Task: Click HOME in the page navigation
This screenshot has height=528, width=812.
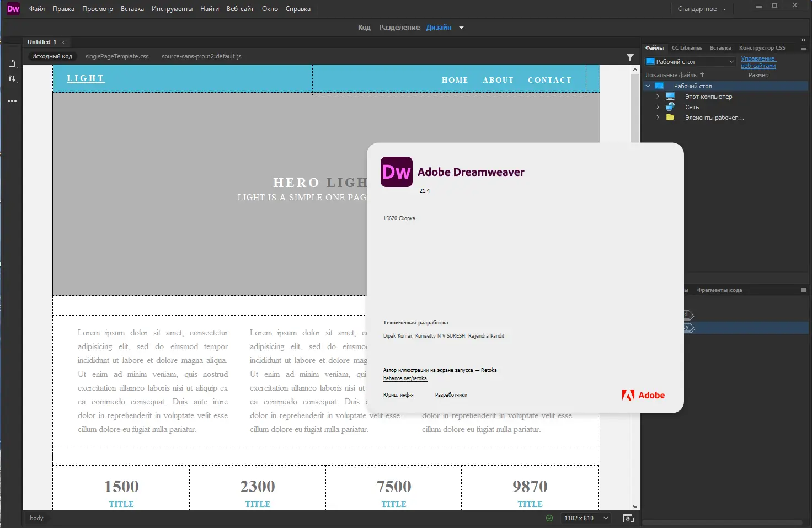Action: pyautogui.click(x=455, y=80)
